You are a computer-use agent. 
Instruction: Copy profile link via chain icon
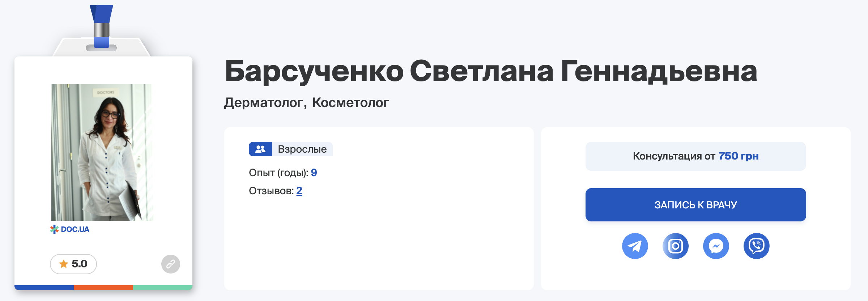click(171, 264)
